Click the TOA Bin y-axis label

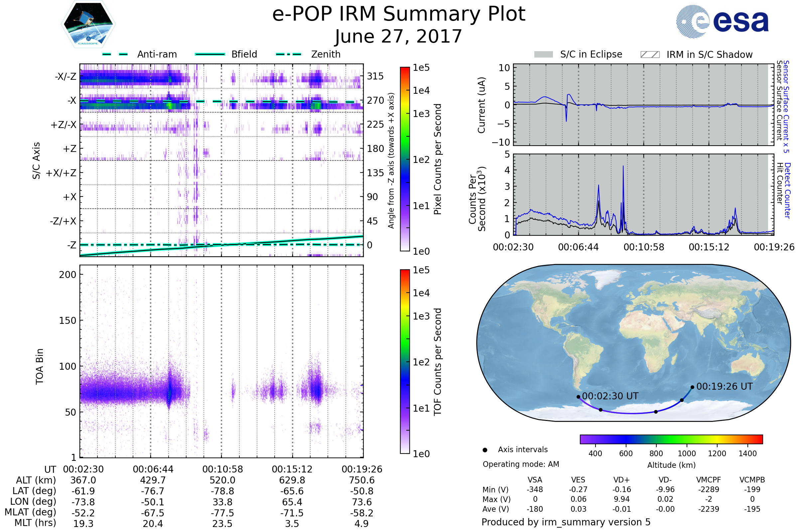40,366
